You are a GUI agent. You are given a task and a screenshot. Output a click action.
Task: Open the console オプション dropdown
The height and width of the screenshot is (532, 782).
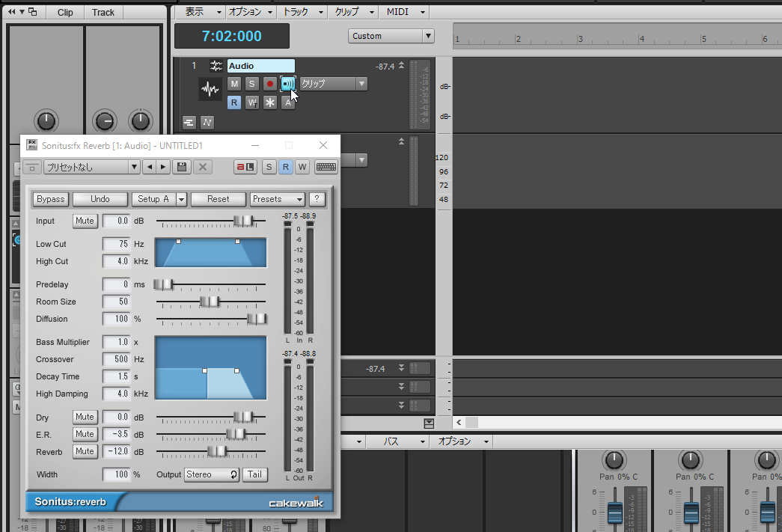tap(464, 441)
